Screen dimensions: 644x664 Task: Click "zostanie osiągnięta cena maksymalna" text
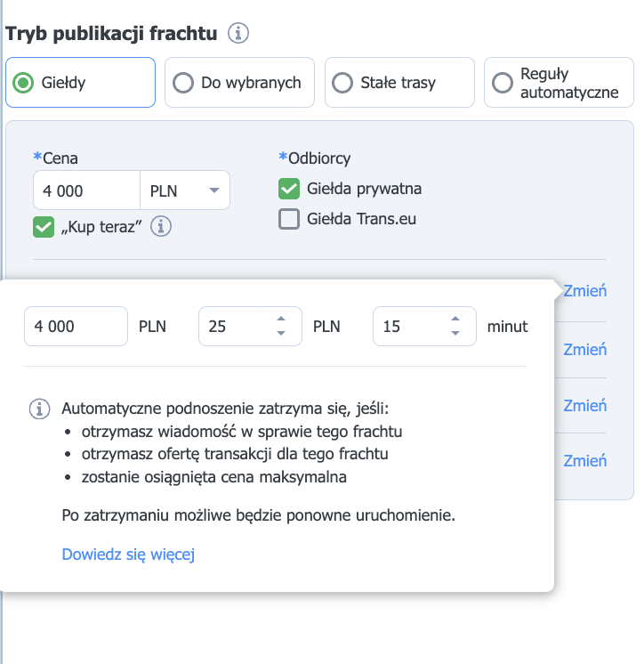(x=214, y=477)
